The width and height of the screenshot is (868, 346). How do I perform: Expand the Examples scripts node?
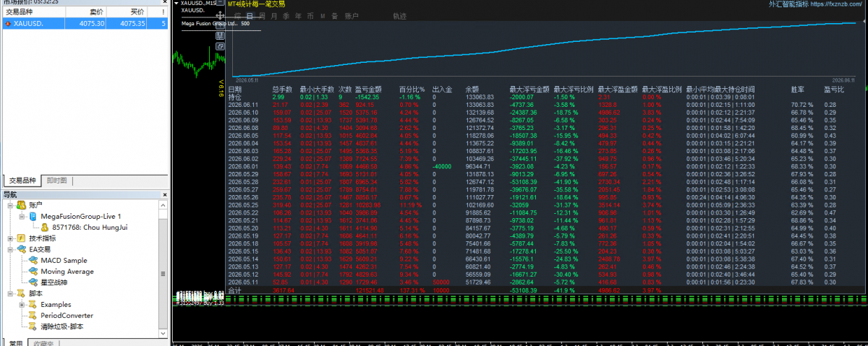tap(22, 304)
